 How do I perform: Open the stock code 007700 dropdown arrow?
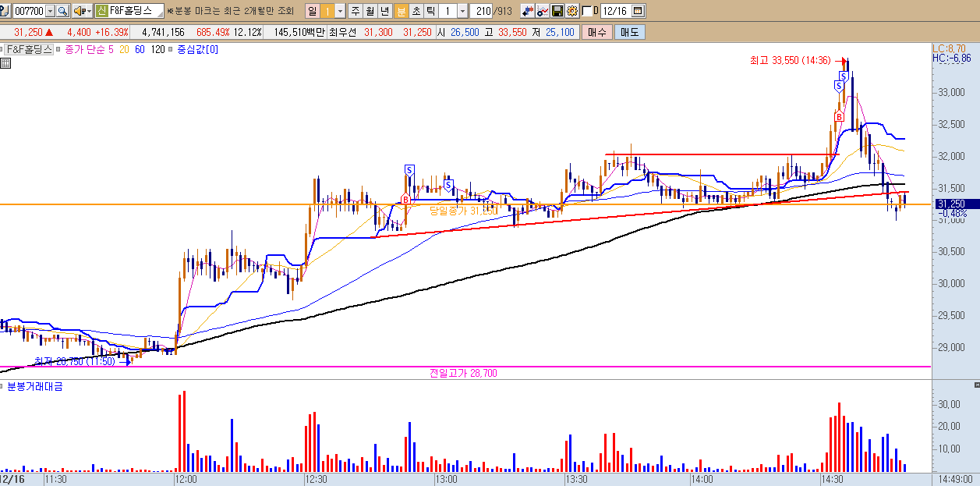coord(51,11)
